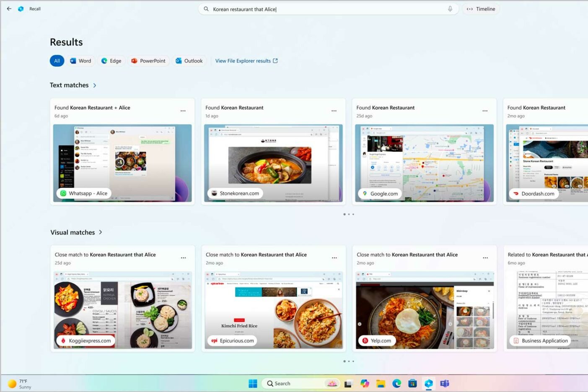Screen dimensions: 588x392
Task: Click 'Found Korean Restaurant + Alice' title
Action: (92, 108)
